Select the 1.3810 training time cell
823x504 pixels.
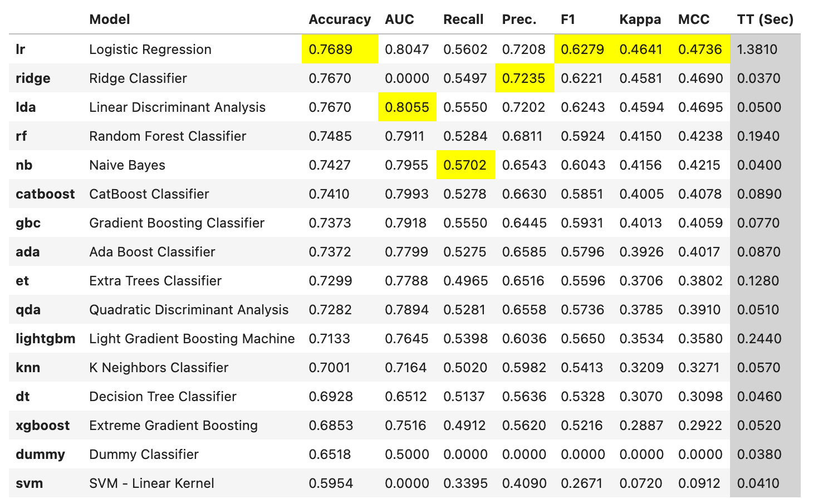[757, 50]
